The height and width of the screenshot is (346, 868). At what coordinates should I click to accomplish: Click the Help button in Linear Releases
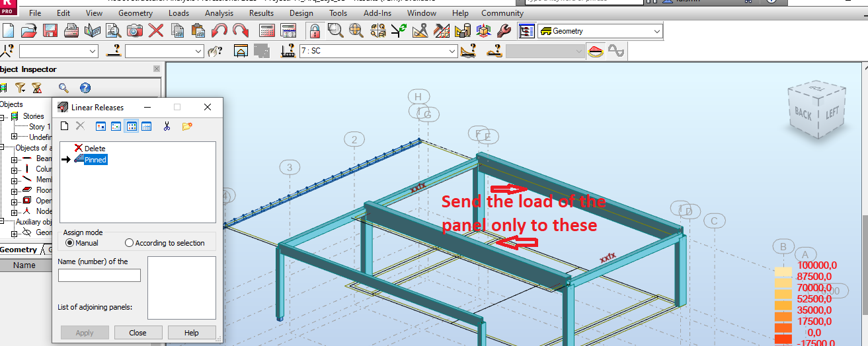(x=192, y=333)
